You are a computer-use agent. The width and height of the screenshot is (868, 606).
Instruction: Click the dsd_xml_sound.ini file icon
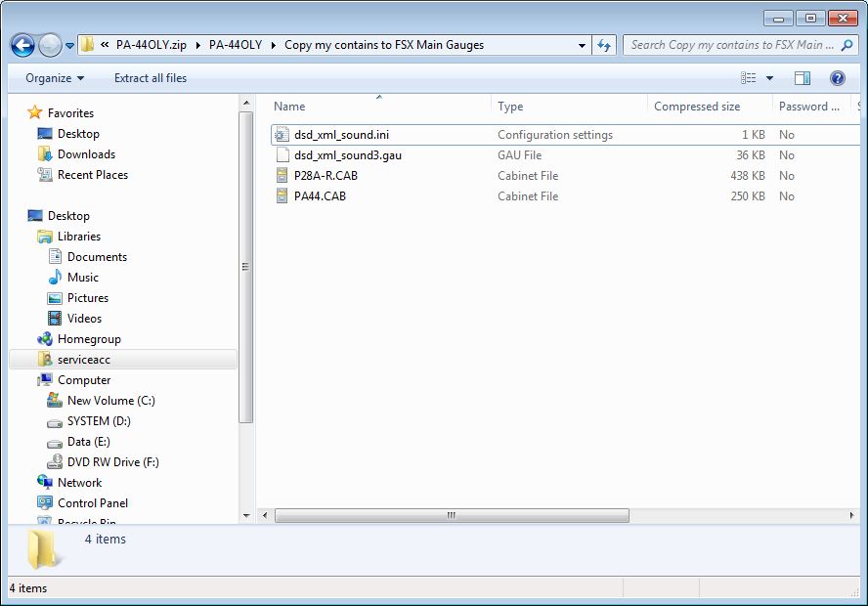[x=282, y=135]
